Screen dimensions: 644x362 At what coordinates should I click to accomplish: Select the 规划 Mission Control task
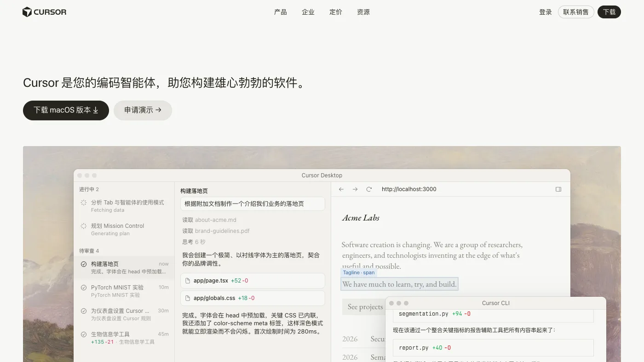124,229
